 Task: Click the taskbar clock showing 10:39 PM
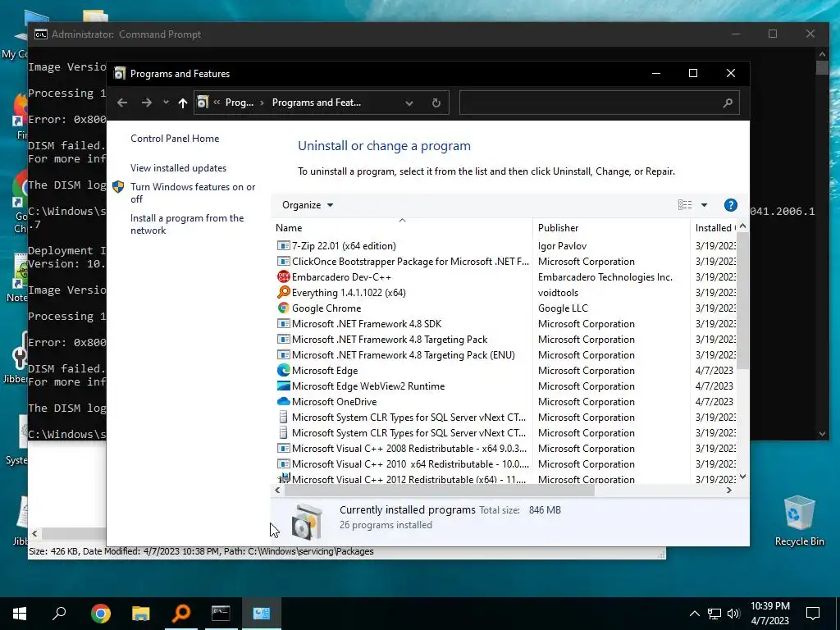click(x=769, y=614)
